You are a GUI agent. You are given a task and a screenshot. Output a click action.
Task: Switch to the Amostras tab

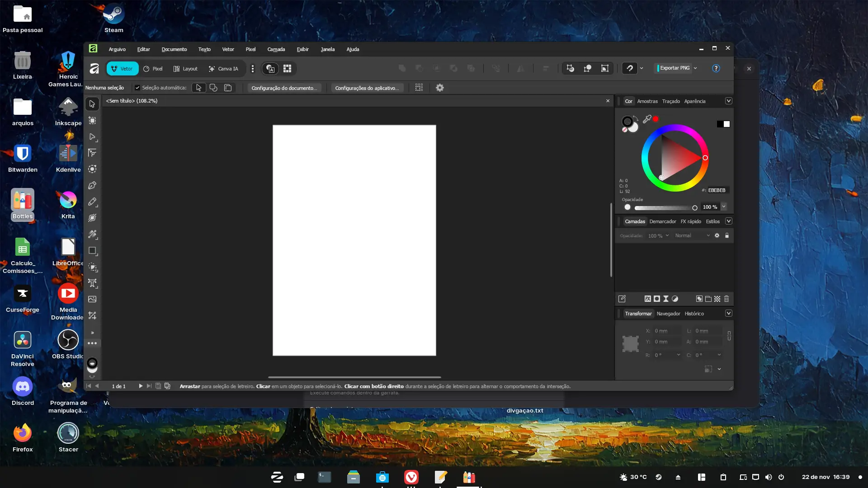pos(647,101)
